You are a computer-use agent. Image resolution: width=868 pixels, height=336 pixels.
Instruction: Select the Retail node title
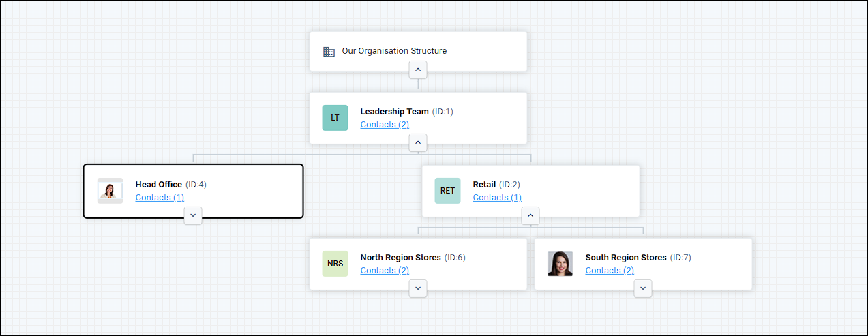pyautogui.click(x=484, y=185)
